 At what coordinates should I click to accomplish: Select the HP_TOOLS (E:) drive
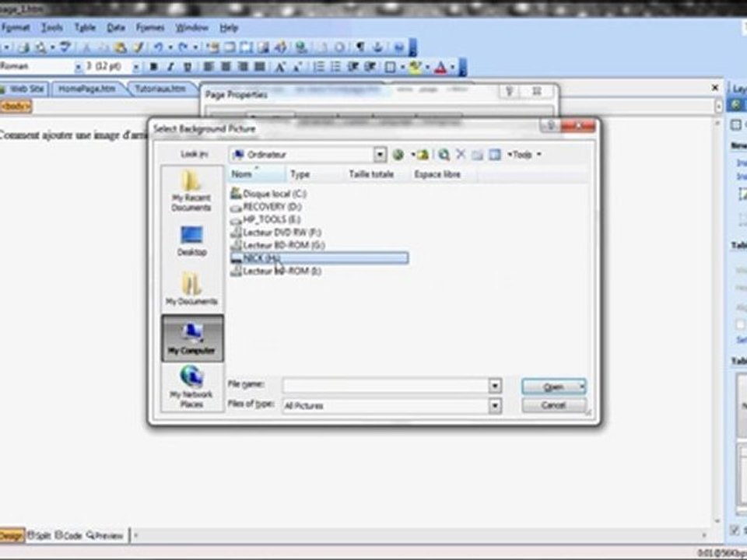point(265,219)
